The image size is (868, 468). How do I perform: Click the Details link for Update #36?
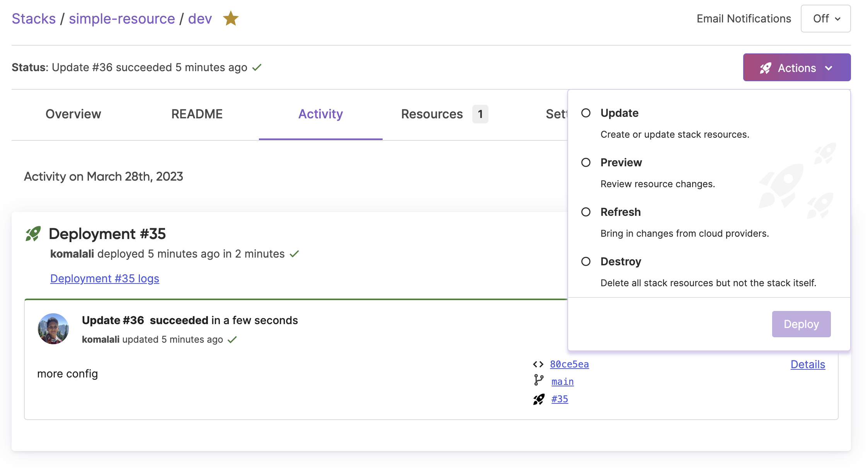pos(808,364)
